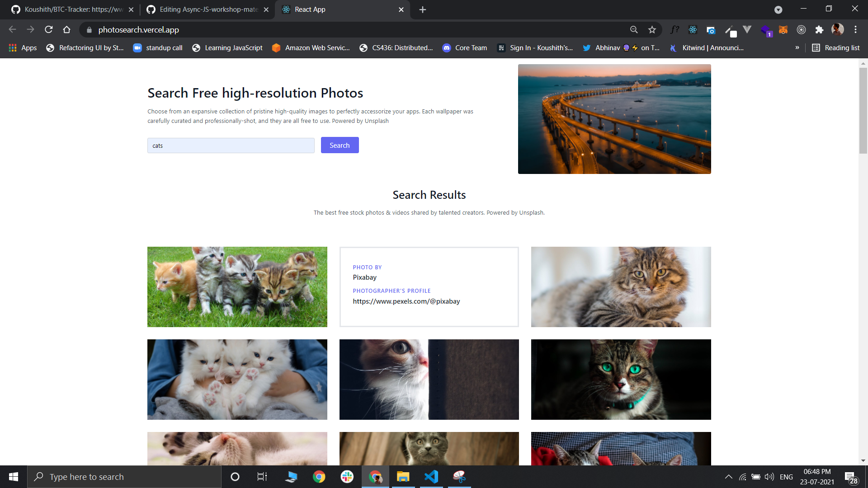Open the MetaMask extension
This screenshot has height=488, width=868.
(x=783, y=29)
